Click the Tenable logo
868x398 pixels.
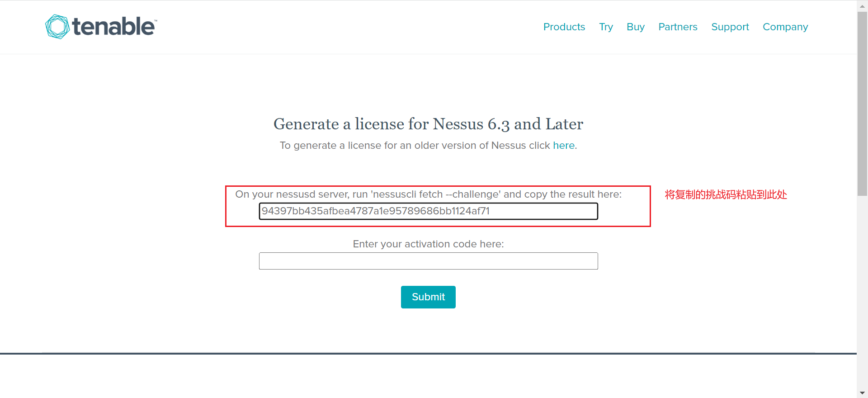tap(101, 26)
